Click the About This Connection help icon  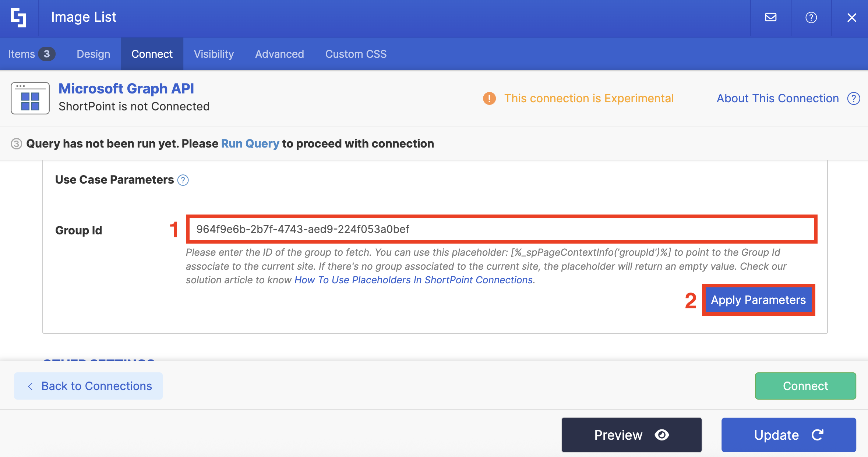(854, 98)
